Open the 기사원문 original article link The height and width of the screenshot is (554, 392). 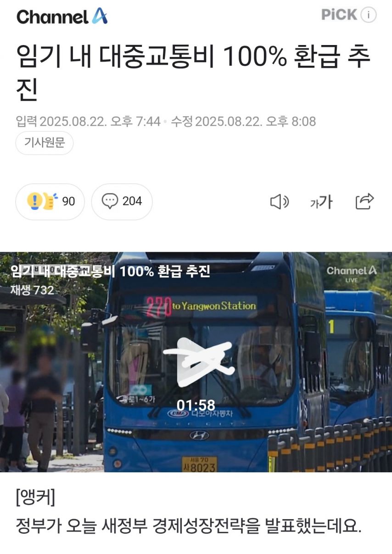pyautogui.click(x=45, y=143)
